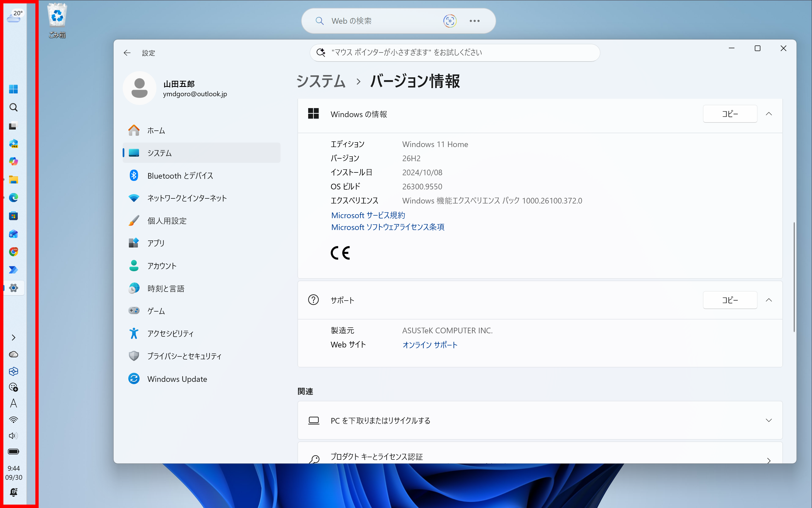Click the Windows logo beside Windows の情報

(x=314, y=113)
